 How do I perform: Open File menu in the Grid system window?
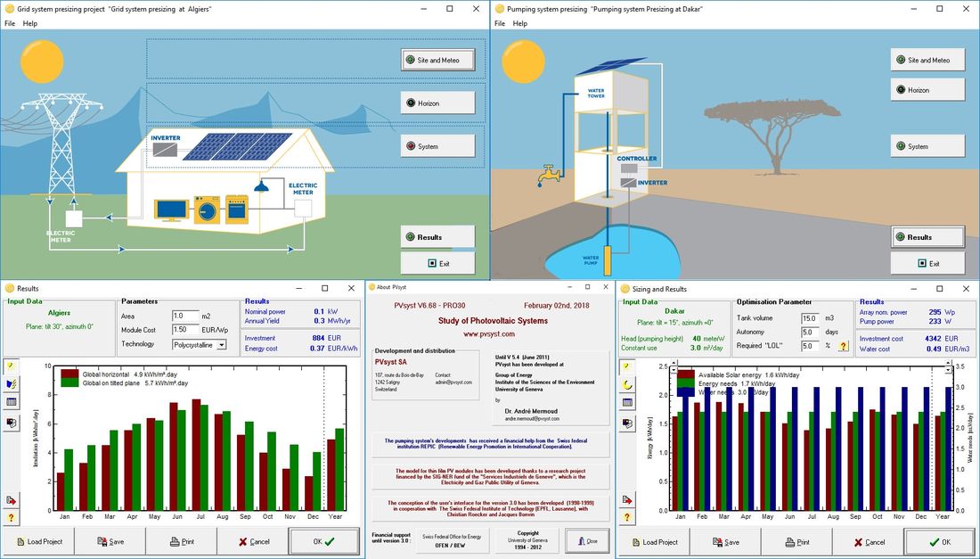tap(10, 23)
